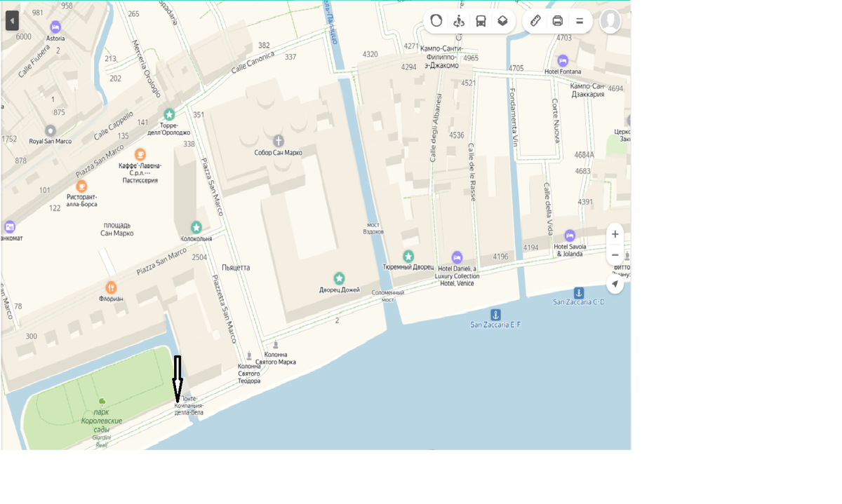The height and width of the screenshot is (504, 842).
Task: Select the мост Вздохов label
Action: (x=373, y=228)
